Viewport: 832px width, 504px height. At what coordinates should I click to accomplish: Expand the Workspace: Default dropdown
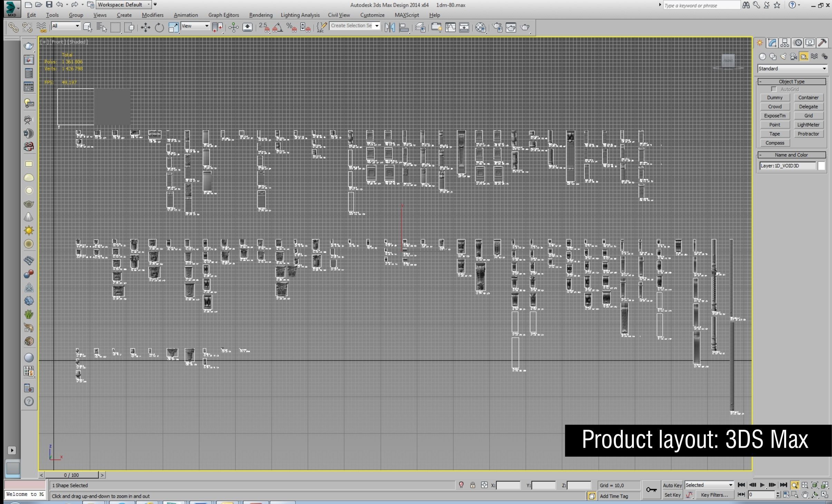(x=124, y=5)
